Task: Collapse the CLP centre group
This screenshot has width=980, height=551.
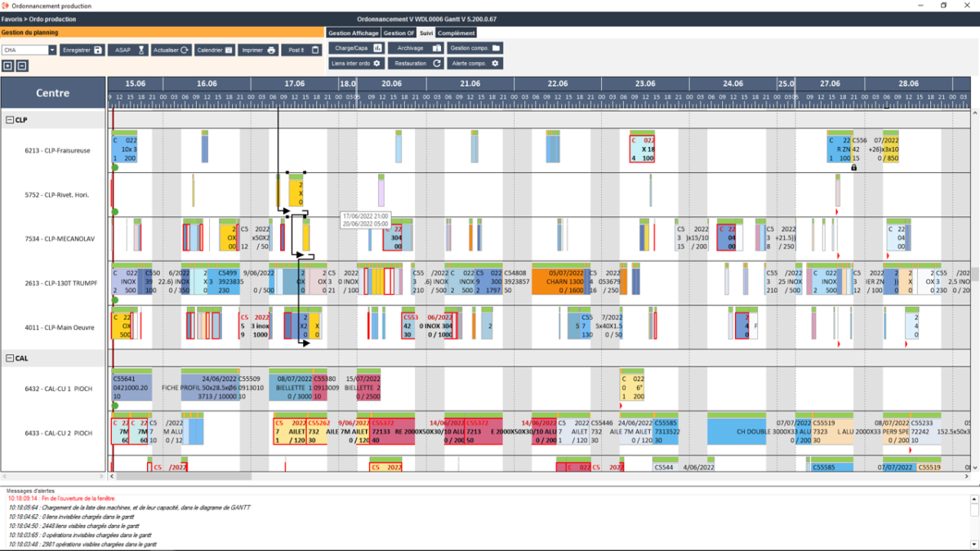Action: click(10, 120)
